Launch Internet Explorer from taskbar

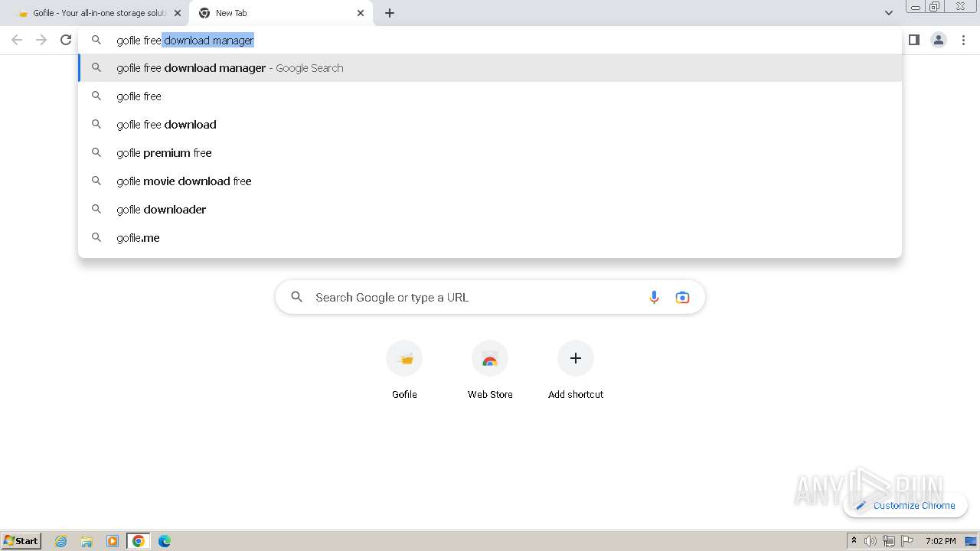[61, 541]
